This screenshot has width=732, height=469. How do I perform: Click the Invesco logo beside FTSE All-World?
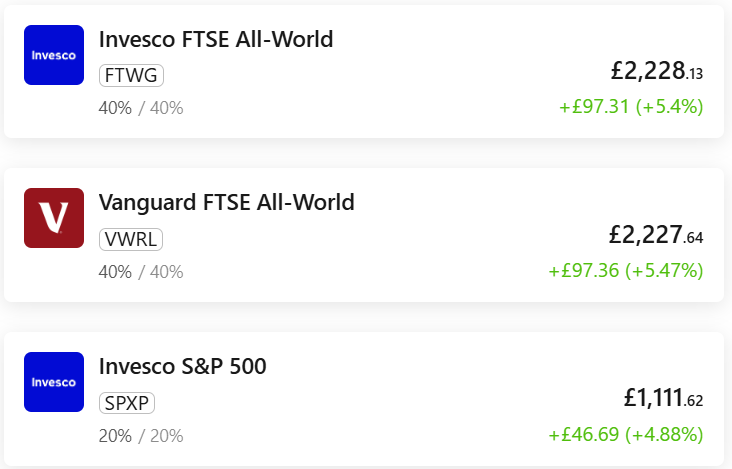[54, 55]
